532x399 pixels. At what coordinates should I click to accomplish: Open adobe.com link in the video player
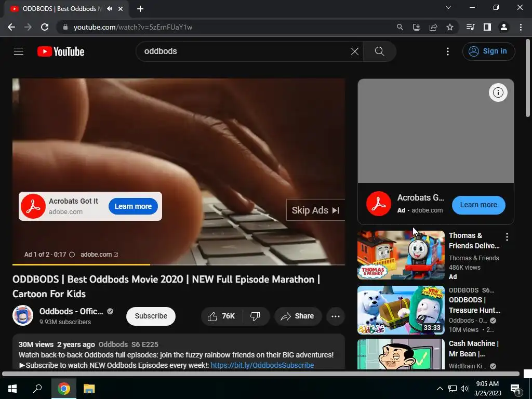99,255
